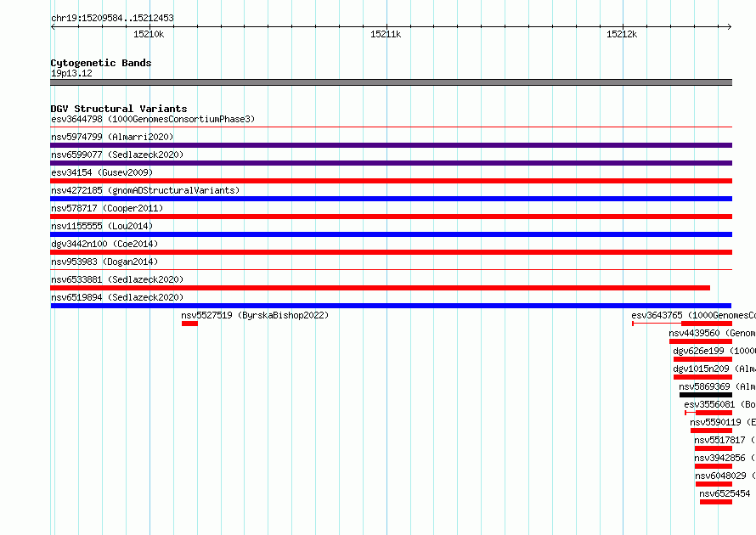Click the nsv1155555 Lou2014 blue bar
The width and height of the screenshot is (756, 535).
click(391, 234)
